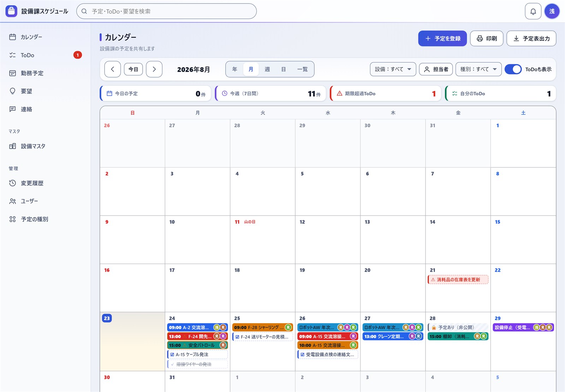Open the カレンダー sidebar item
This screenshot has width=565, height=392.
click(x=45, y=37)
